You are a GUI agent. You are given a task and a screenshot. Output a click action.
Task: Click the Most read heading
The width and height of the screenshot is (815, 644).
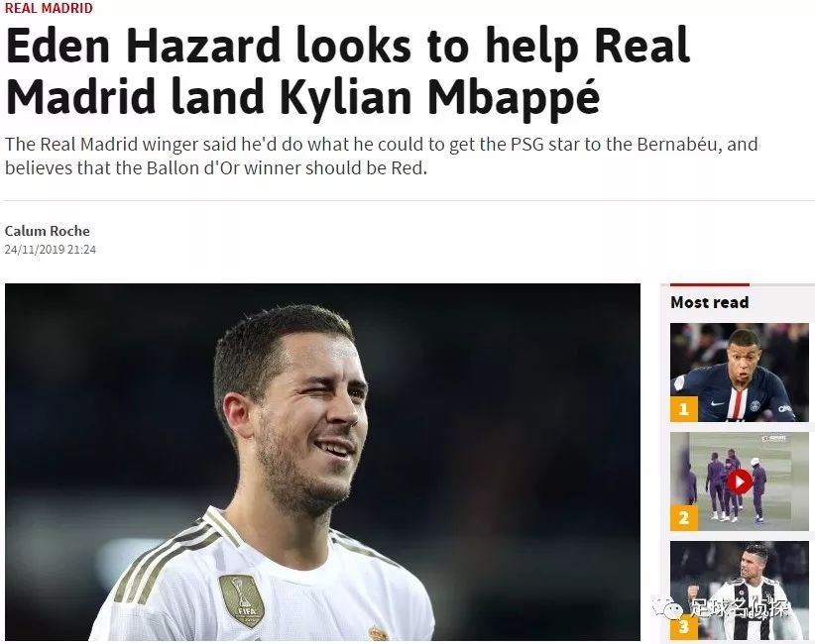pos(710,302)
